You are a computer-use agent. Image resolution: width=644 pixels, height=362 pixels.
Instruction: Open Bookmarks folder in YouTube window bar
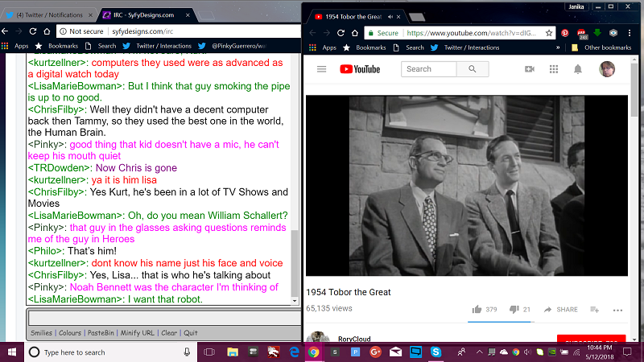[365, 47]
